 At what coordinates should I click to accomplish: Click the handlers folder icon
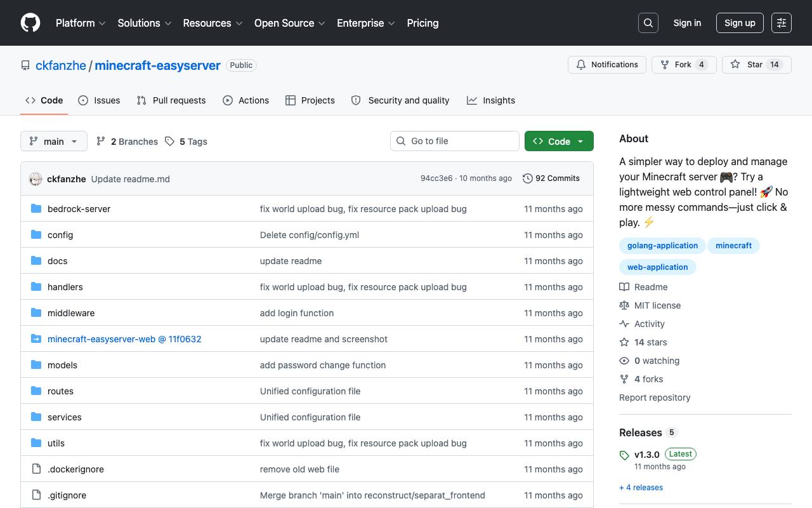click(36, 287)
